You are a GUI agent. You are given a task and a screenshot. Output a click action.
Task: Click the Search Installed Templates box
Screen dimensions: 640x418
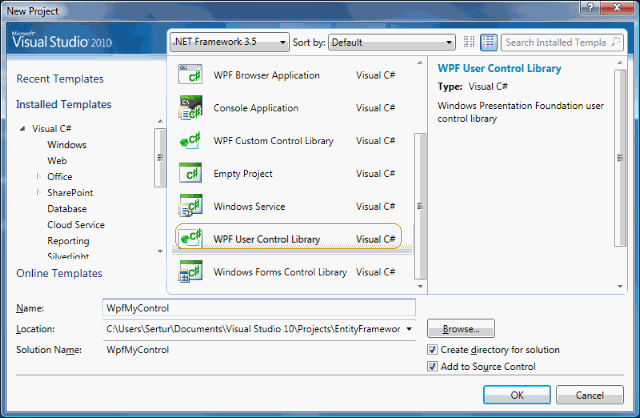[x=562, y=42]
